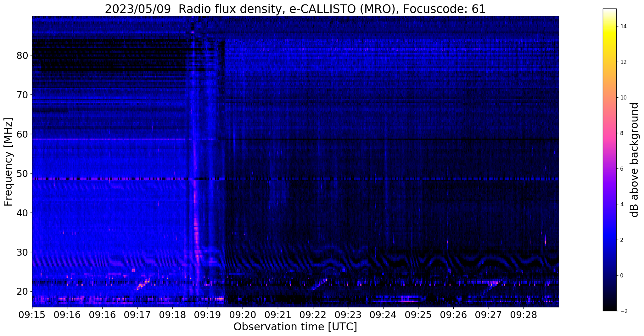Click the 40 MHz frequency tick label
This screenshot has width=644, height=336.
(22, 213)
